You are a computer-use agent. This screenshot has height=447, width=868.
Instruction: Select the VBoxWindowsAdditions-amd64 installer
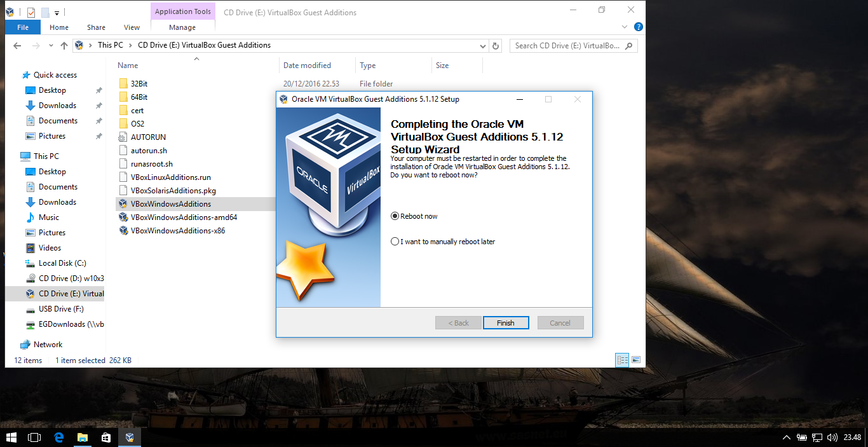tap(184, 217)
